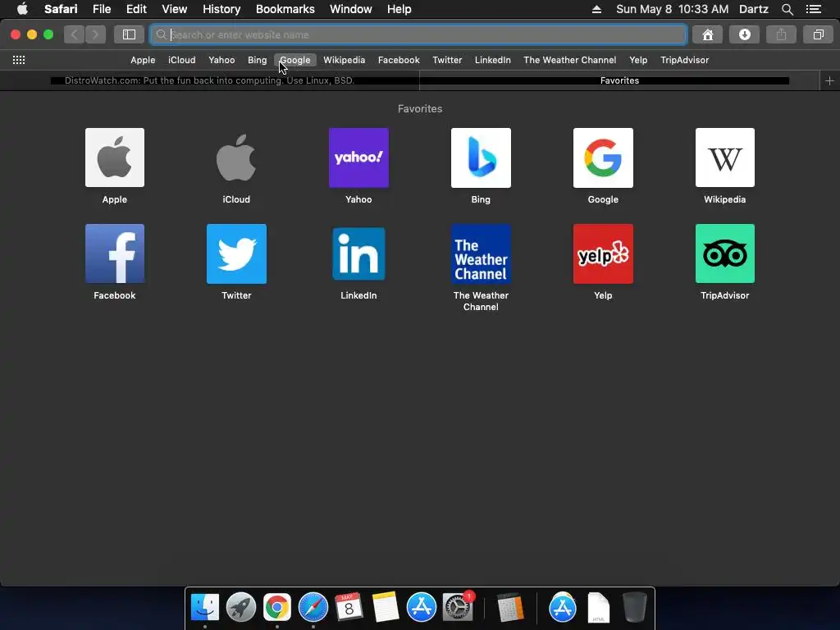This screenshot has height=630, width=840.
Task: Open the Help menu
Action: click(x=399, y=9)
